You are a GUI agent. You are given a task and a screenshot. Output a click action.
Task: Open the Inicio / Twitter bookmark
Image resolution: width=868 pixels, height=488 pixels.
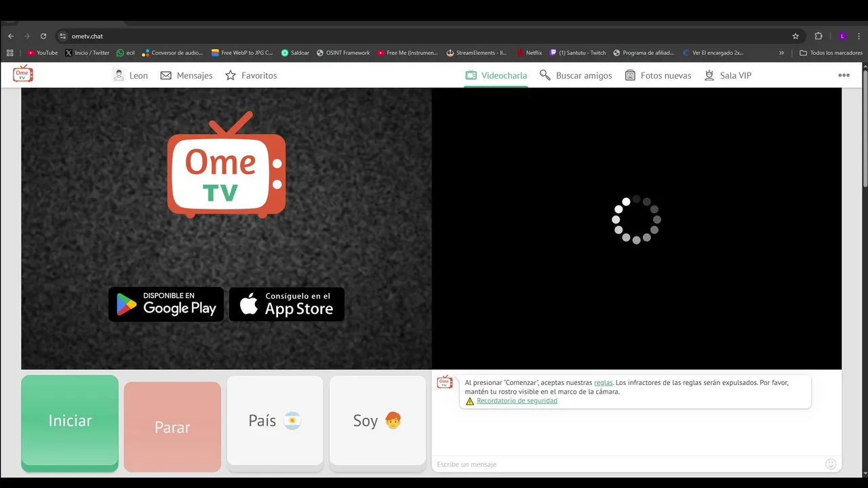(x=87, y=52)
